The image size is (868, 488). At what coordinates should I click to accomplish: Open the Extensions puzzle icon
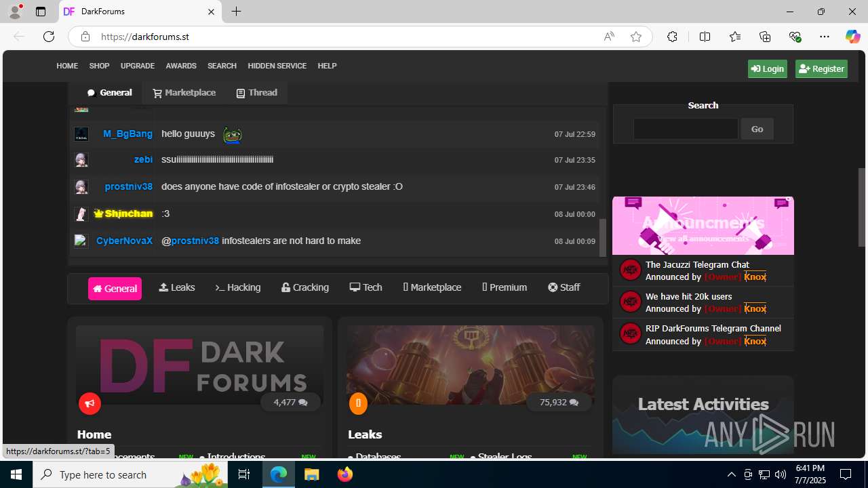672,37
